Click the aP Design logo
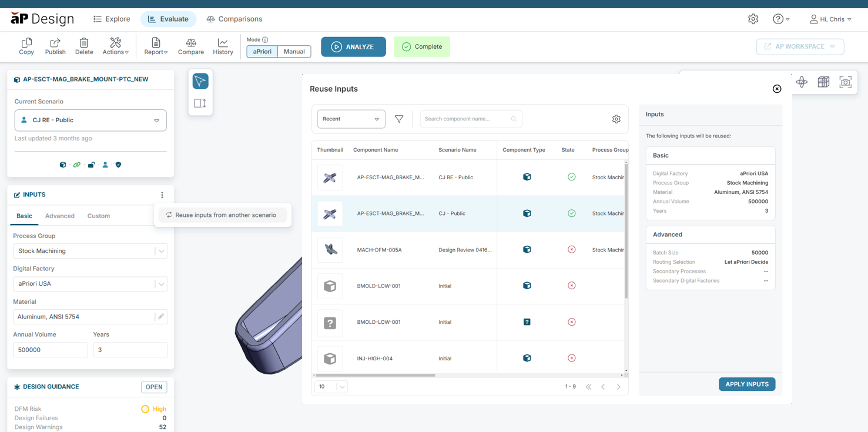Image resolution: width=868 pixels, height=432 pixels. pos(42,19)
